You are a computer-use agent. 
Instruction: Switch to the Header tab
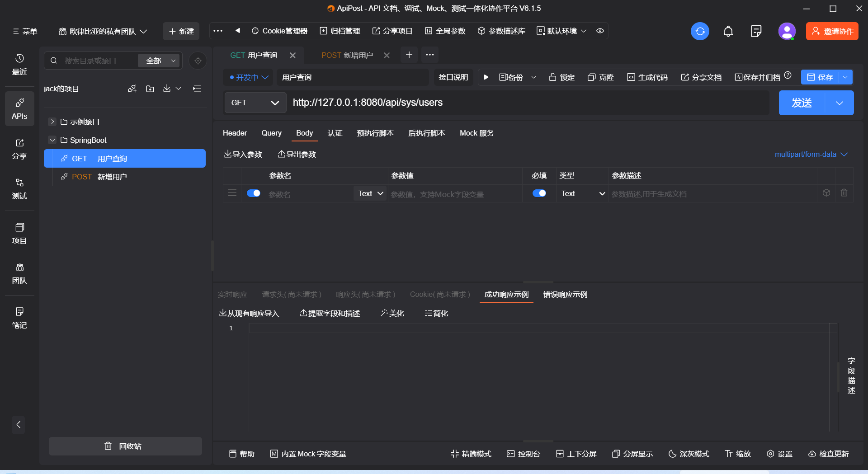(235, 133)
